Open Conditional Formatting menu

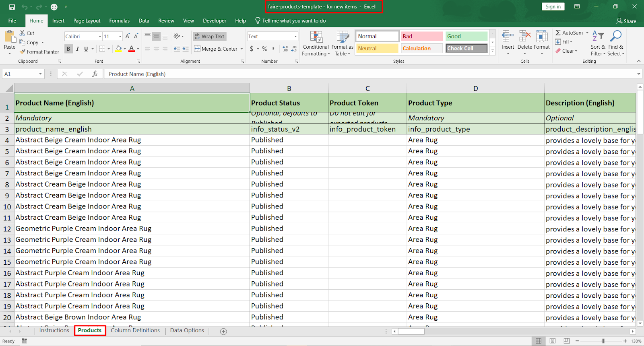(316, 43)
